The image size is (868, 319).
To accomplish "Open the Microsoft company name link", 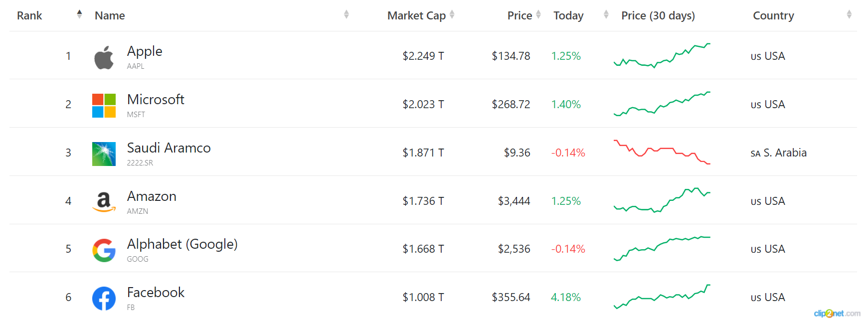I will coord(156,99).
